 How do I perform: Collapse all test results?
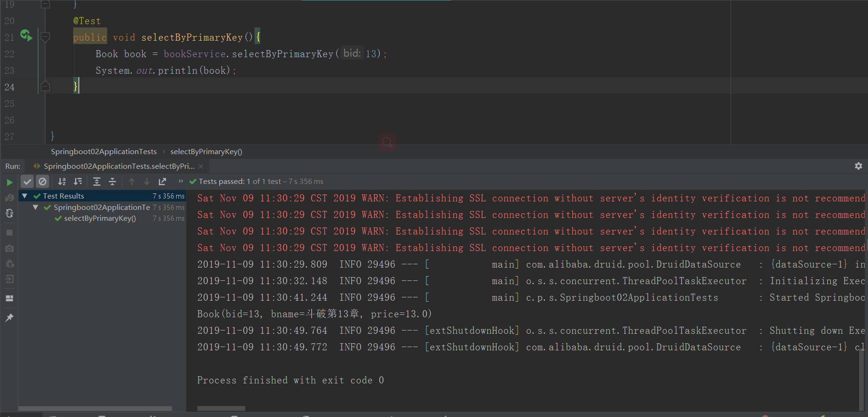[x=112, y=182]
